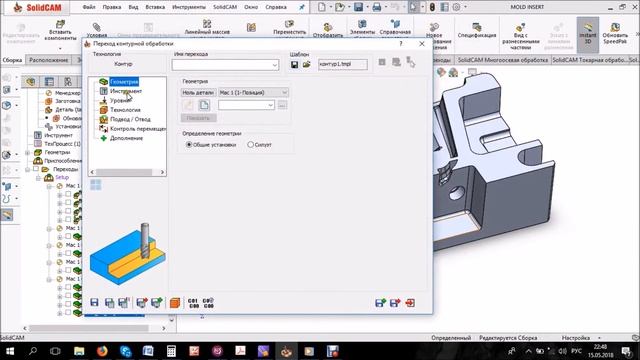Select Технология page in dialog tree
640x360 pixels.
(125, 110)
